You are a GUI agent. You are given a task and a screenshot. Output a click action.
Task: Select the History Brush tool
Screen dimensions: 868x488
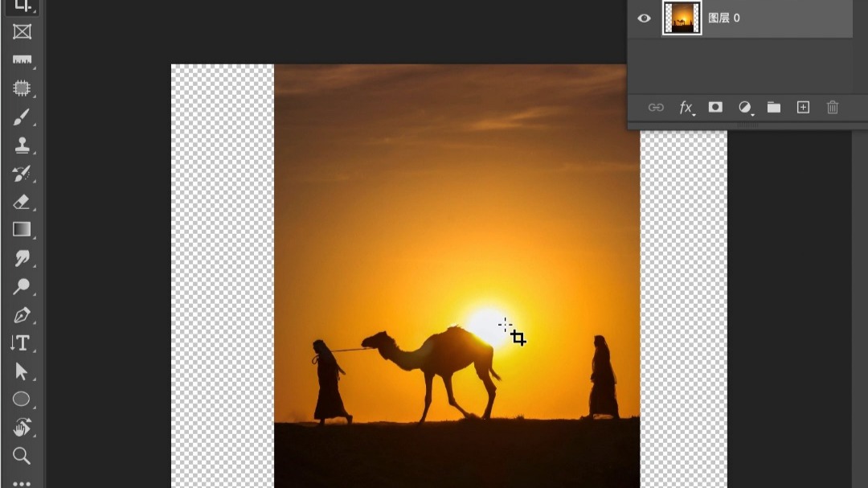coord(22,174)
